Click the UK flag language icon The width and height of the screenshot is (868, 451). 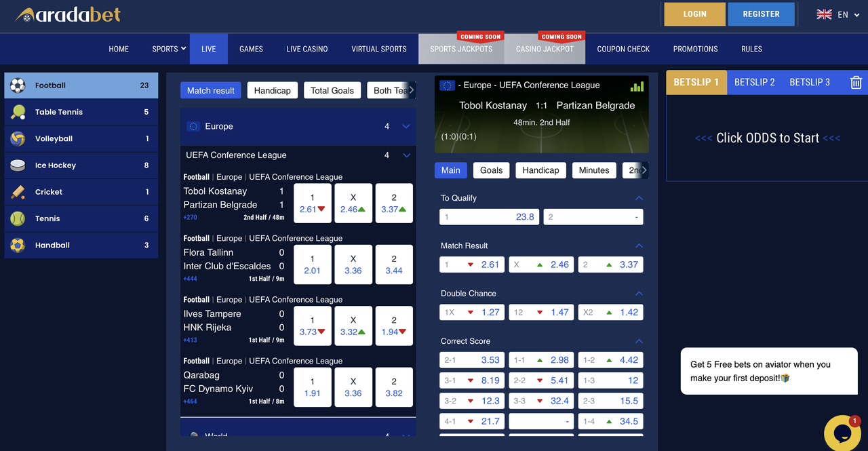pos(824,14)
